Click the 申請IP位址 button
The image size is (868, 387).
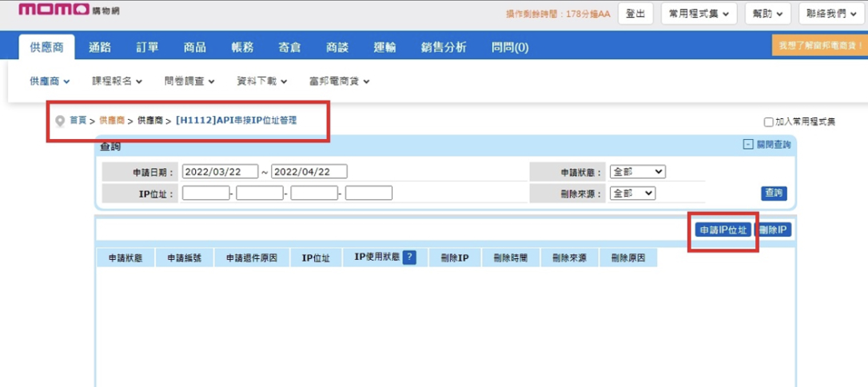click(723, 230)
